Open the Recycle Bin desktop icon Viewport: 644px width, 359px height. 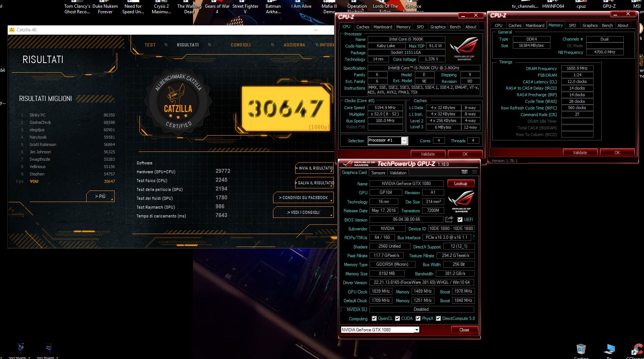tap(581, 351)
